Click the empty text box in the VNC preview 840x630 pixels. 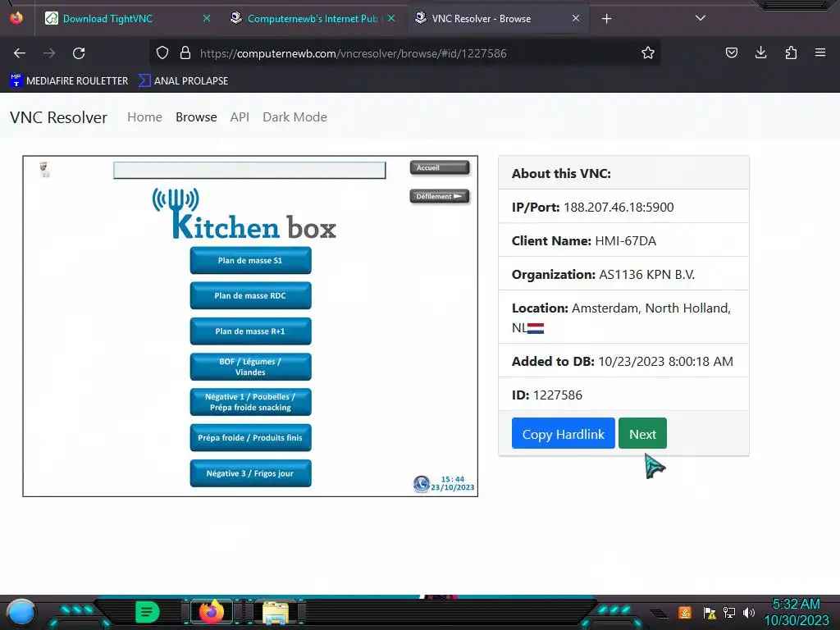pyautogui.click(x=249, y=171)
